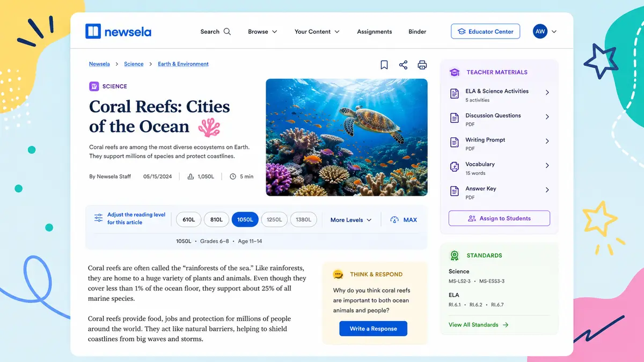
Task: Click the Science breadcrumb link
Action: 134,64
